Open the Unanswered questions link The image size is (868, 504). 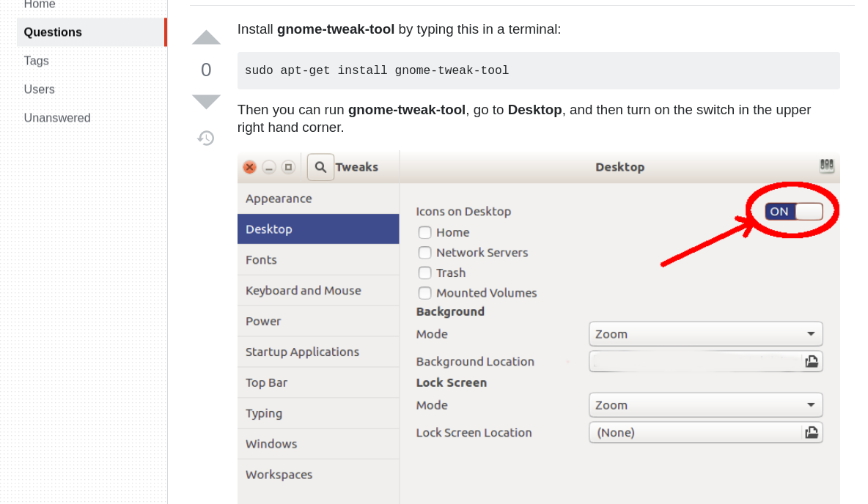57,118
